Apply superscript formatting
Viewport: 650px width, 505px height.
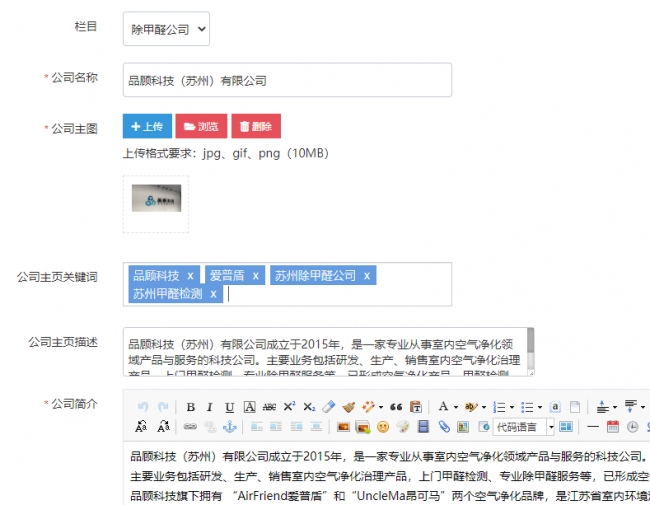289,406
